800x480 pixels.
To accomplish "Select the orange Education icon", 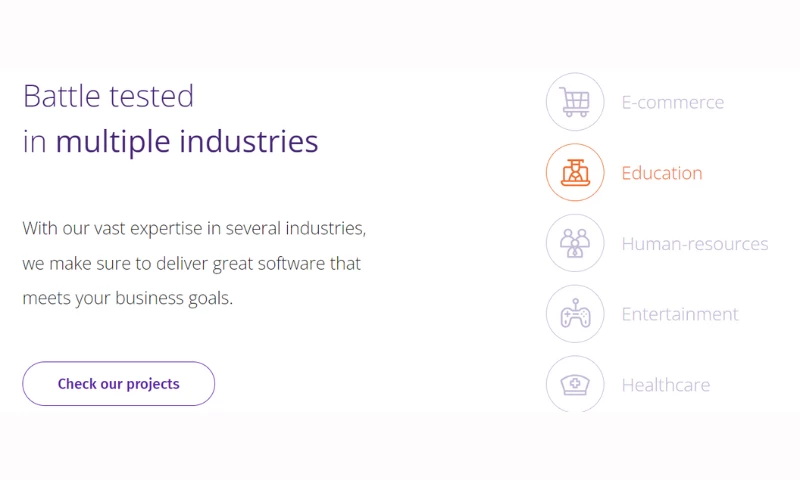I will pyautogui.click(x=575, y=173).
